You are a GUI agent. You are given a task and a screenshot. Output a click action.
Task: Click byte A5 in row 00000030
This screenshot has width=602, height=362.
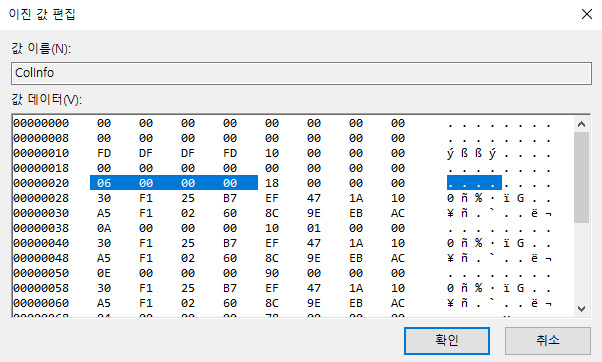104,213
